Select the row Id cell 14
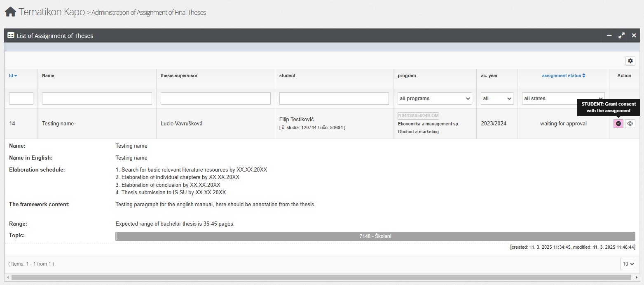Viewport: 644px width, 285px height. coord(12,123)
